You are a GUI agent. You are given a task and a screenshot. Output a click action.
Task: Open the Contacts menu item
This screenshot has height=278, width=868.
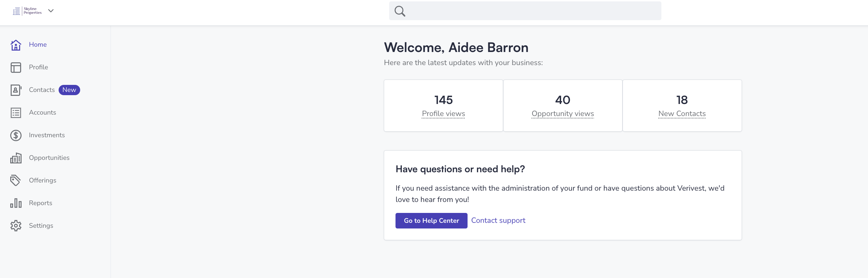pos(42,90)
